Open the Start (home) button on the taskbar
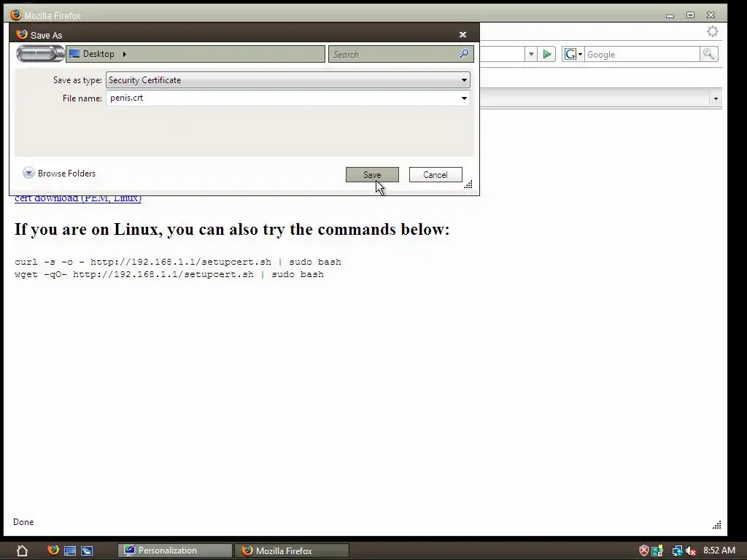 coord(22,551)
